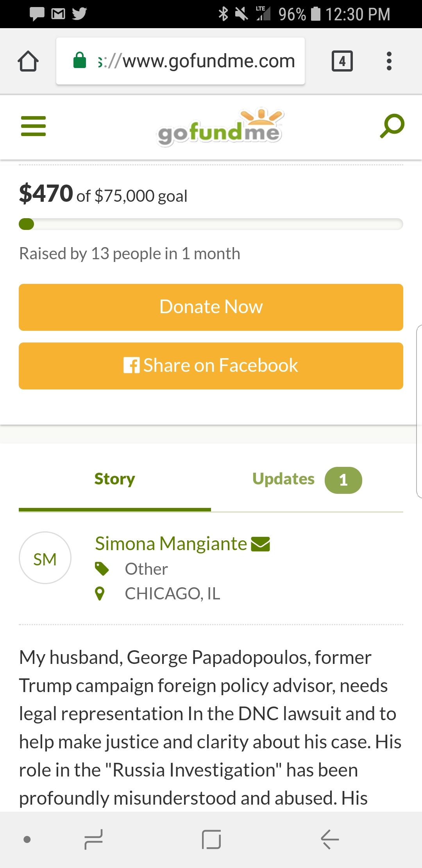Viewport: 422px width, 868px height.
Task: Open the browser tab switcher
Action: (x=342, y=61)
